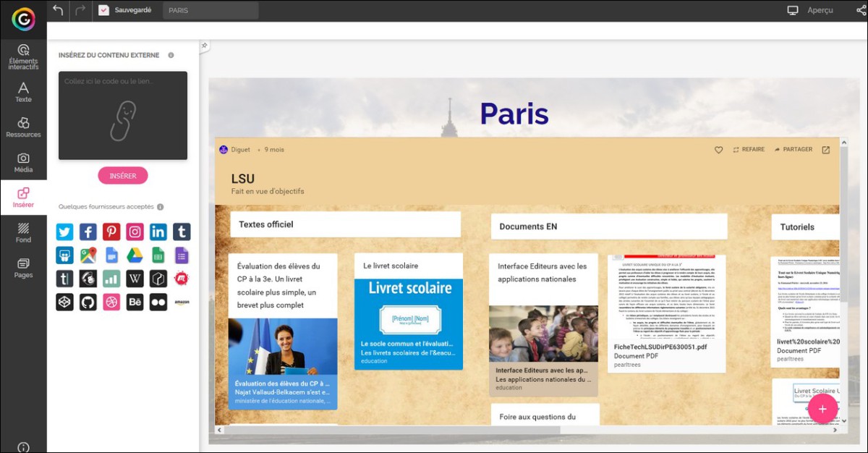This screenshot has width=868, height=453.
Task: Edit the PARIS title field
Action: (210, 10)
